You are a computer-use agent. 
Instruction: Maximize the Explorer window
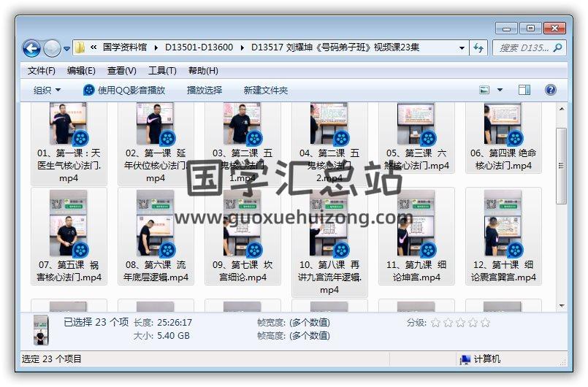pyautogui.click(x=530, y=28)
